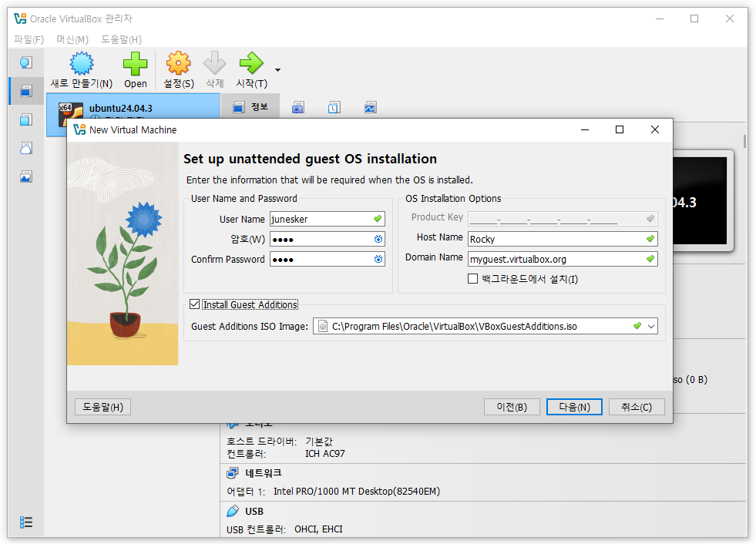Uncheck Install Guest Additions checkbox
The height and width of the screenshot is (544, 756).
[x=195, y=304]
